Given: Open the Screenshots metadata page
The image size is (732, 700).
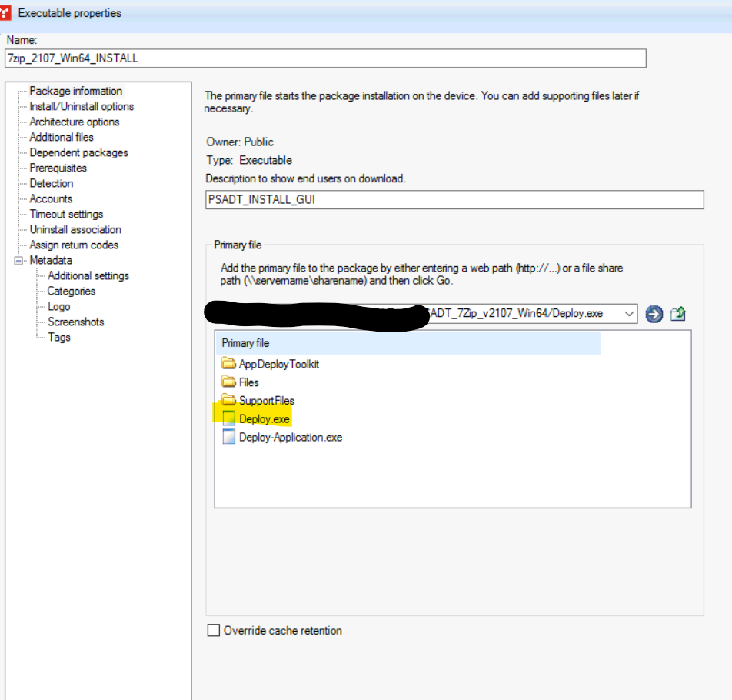Looking at the screenshot, I should (x=75, y=322).
